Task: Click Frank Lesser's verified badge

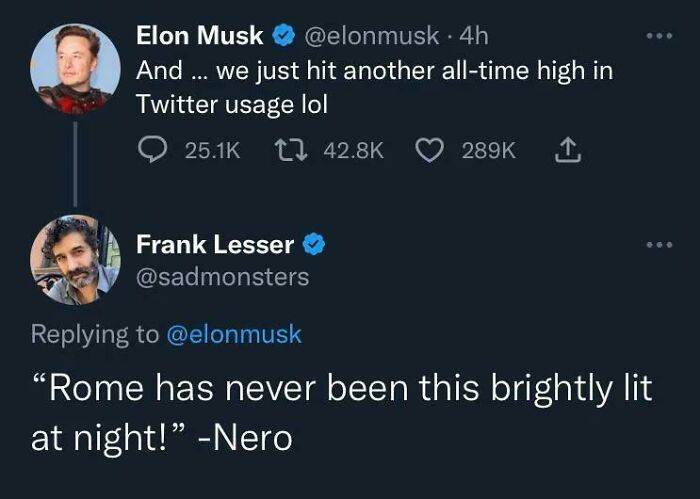Action: (312, 244)
